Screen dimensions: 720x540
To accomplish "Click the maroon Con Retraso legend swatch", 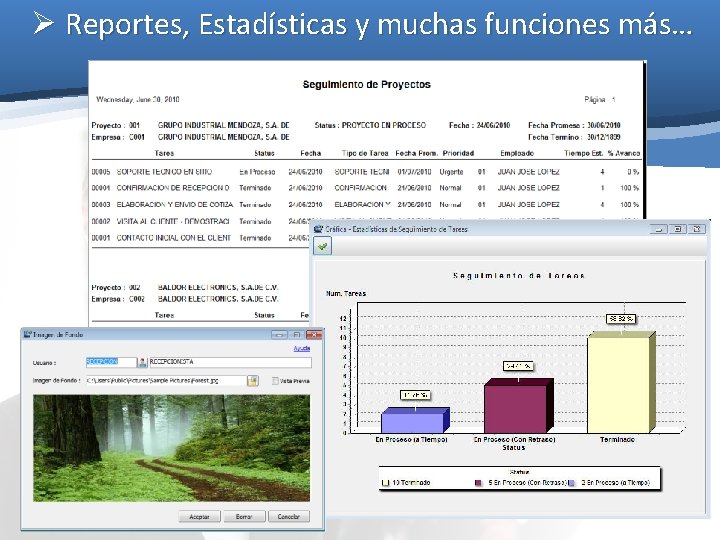I will [478, 483].
